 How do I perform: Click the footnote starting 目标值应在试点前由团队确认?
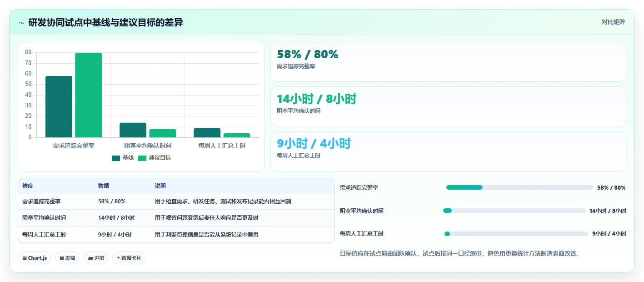point(460,253)
